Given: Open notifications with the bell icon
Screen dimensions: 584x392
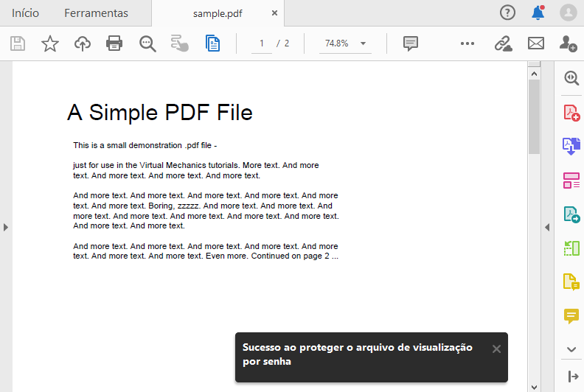Looking at the screenshot, I should click(x=538, y=13).
